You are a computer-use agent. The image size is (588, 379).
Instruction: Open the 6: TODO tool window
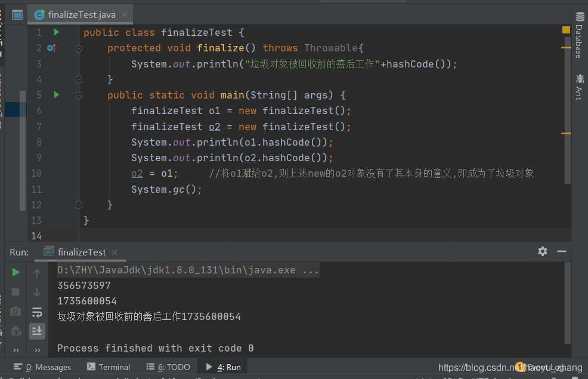[168, 367]
